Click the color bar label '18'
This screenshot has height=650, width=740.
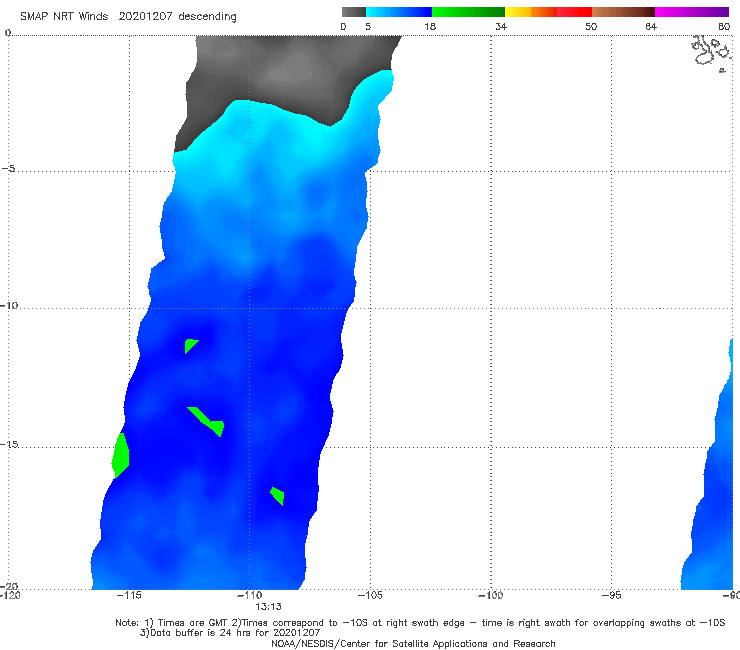[430, 27]
